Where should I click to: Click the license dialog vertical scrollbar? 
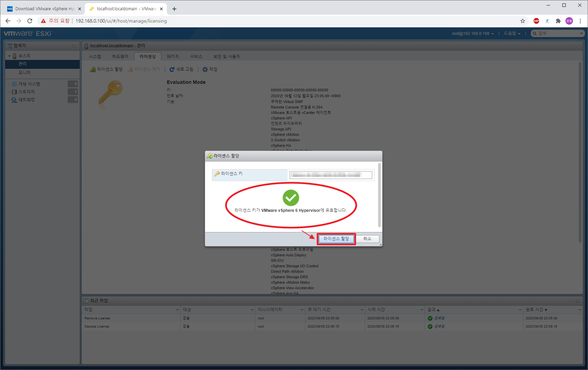click(x=379, y=195)
